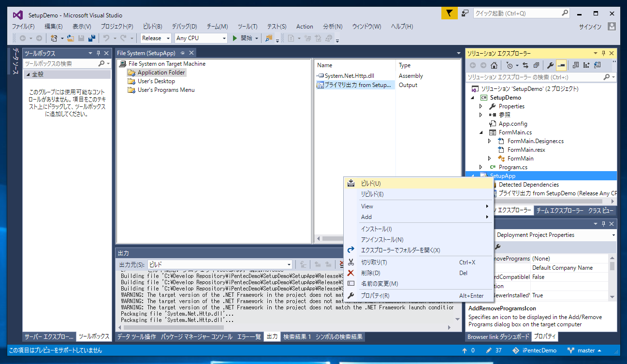This screenshot has width=627, height=364.
Task: Switch to the エラー一覧 tab
Action: 249,337
